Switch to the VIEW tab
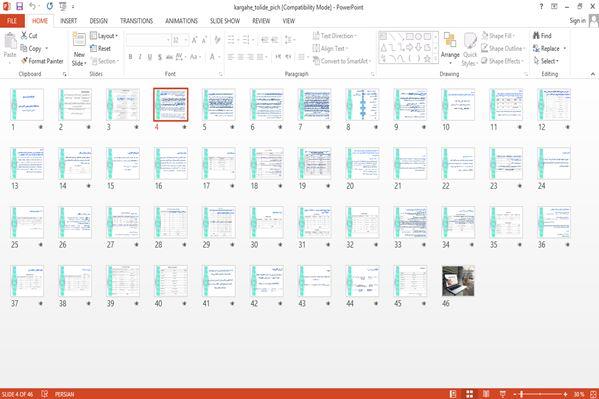 pyautogui.click(x=289, y=21)
